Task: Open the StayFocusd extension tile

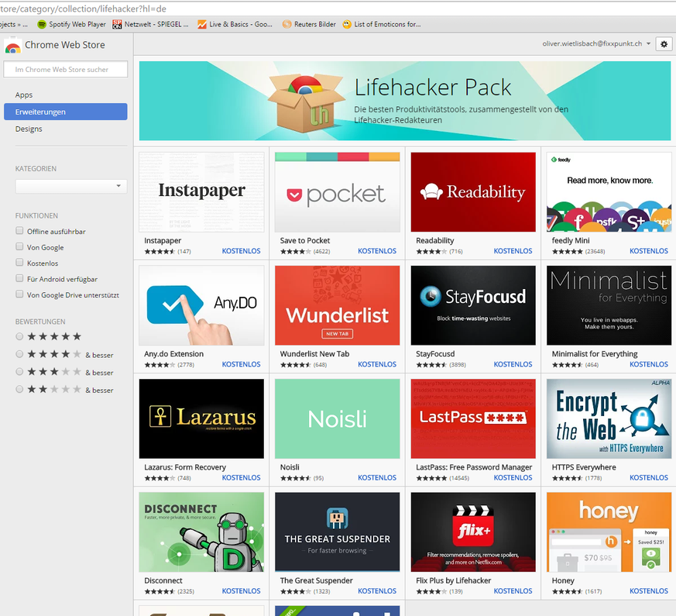Action: pos(473,305)
